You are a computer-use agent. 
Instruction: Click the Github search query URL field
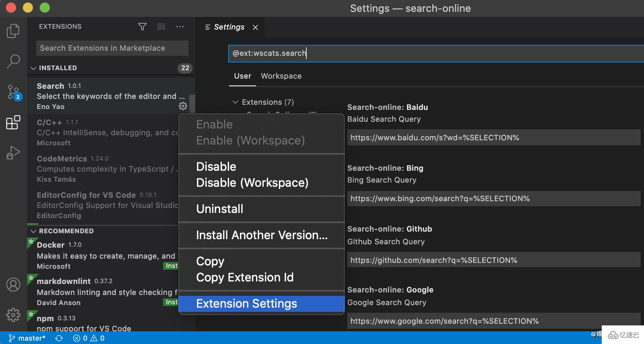click(x=494, y=260)
